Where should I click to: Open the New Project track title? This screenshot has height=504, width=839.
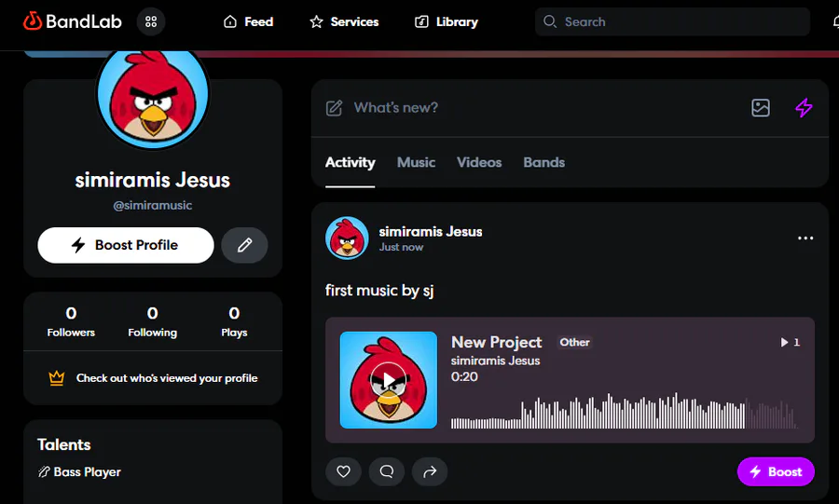(497, 342)
